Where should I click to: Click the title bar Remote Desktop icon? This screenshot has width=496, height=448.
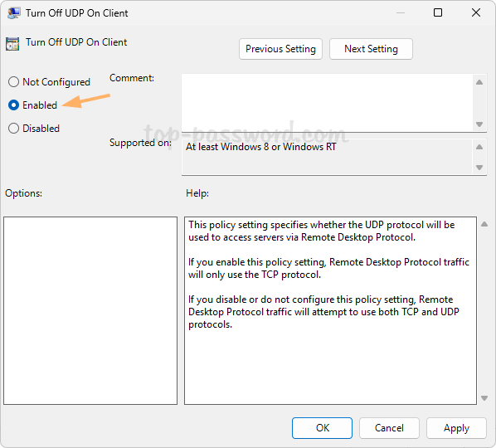point(13,13)
